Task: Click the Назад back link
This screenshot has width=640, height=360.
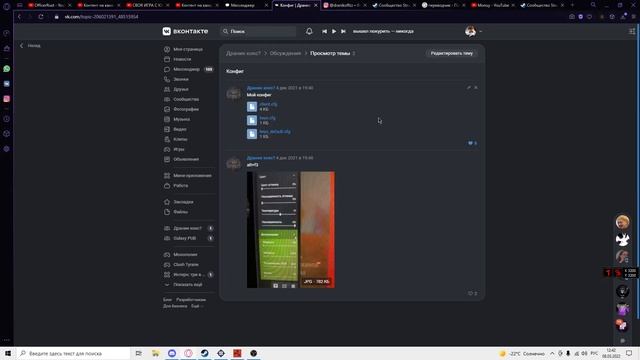Action: (x=30, y=46)
